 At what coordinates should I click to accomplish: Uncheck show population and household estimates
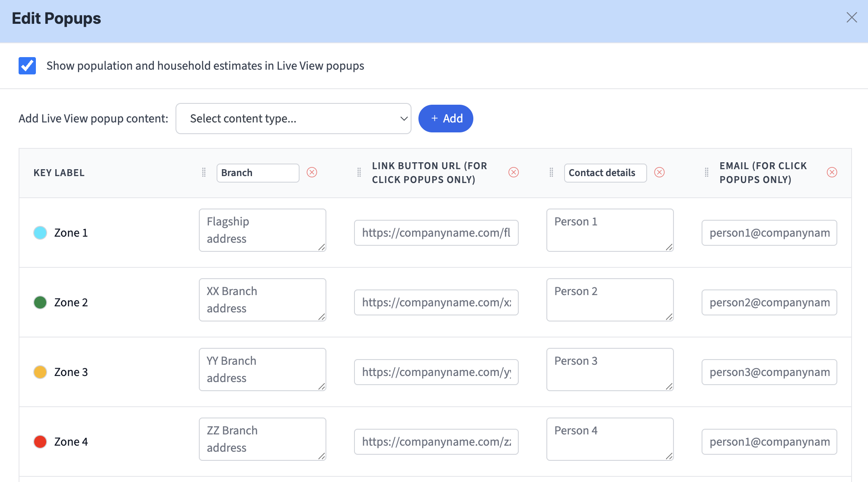click(27, 66)
